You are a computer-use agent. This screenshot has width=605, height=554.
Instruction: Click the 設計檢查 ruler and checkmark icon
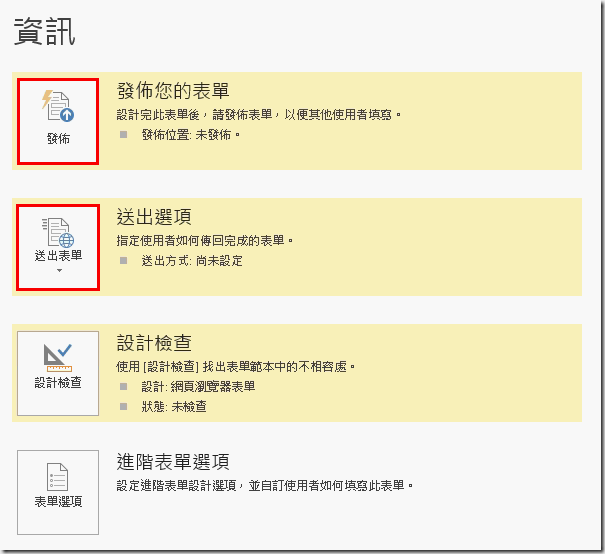tap(58, 356)
